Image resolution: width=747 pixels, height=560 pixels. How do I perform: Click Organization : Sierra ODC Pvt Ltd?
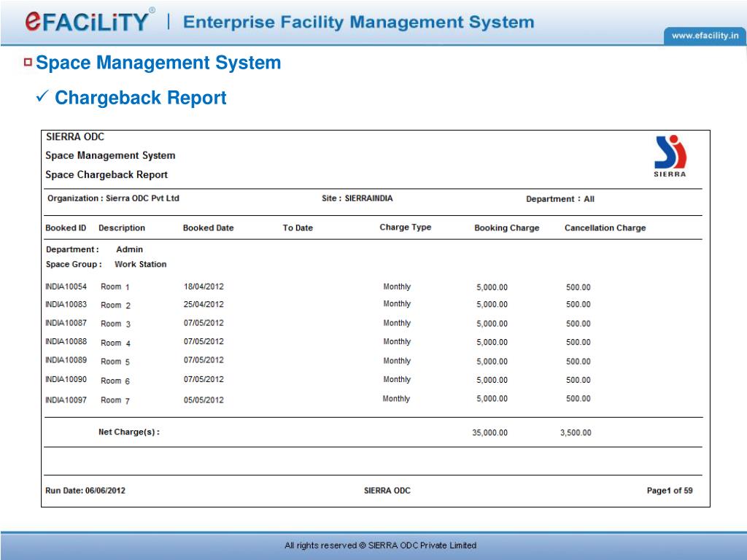point(113,198)
